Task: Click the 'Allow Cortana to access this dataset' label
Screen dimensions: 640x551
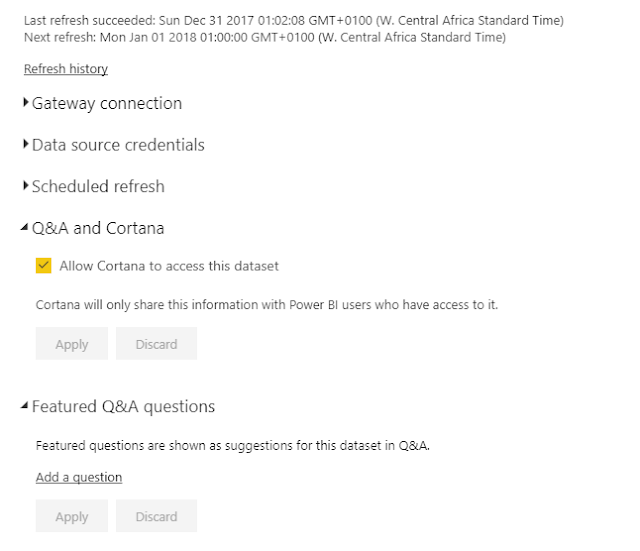Action: (169, 266)
